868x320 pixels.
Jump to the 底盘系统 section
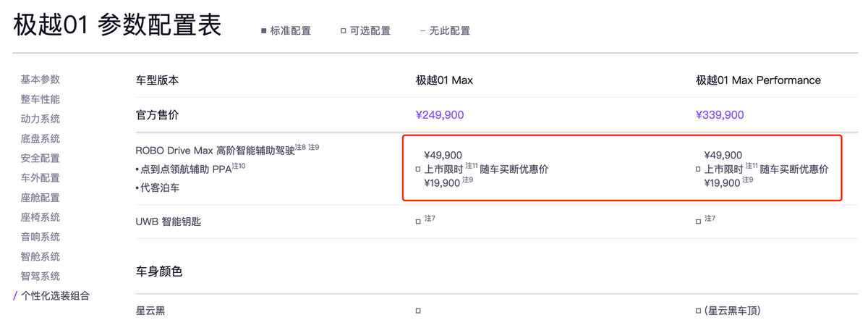(41, 138)
